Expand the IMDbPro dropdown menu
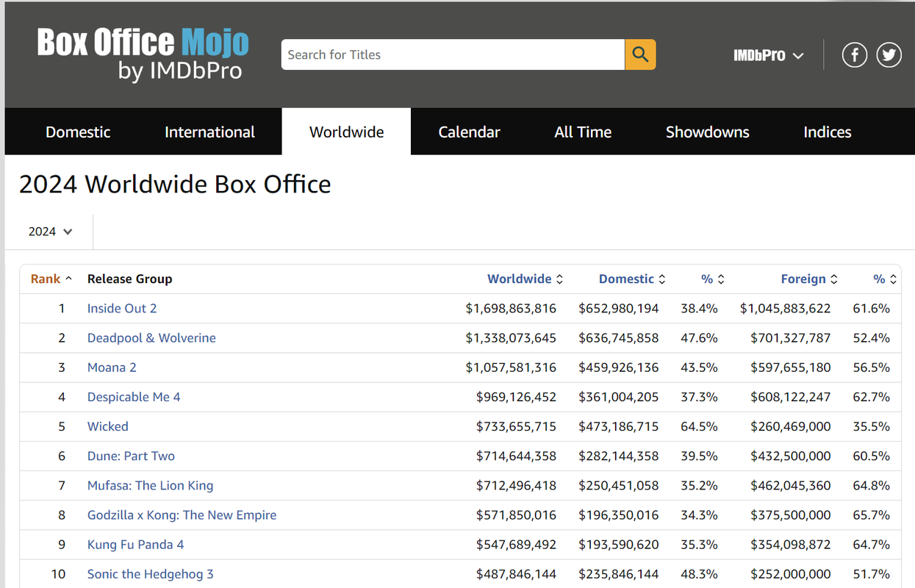This screenshot has width=915, height=588. (x=769, y=55)
